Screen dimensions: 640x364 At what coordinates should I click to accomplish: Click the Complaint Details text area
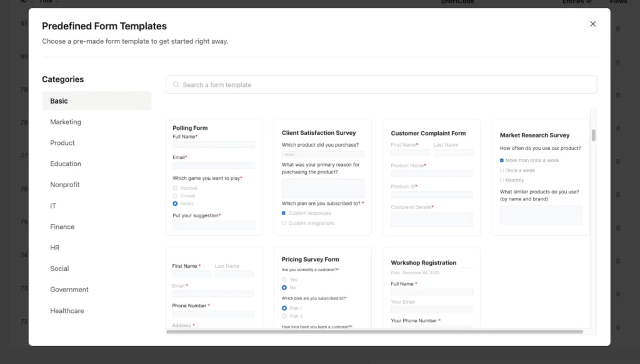pyautogui.click(x=431, y=219)
